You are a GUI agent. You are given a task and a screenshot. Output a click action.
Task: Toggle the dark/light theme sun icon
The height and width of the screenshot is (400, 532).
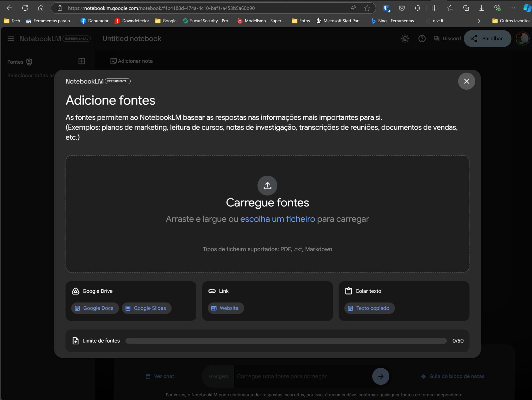(x=405, y=39)
